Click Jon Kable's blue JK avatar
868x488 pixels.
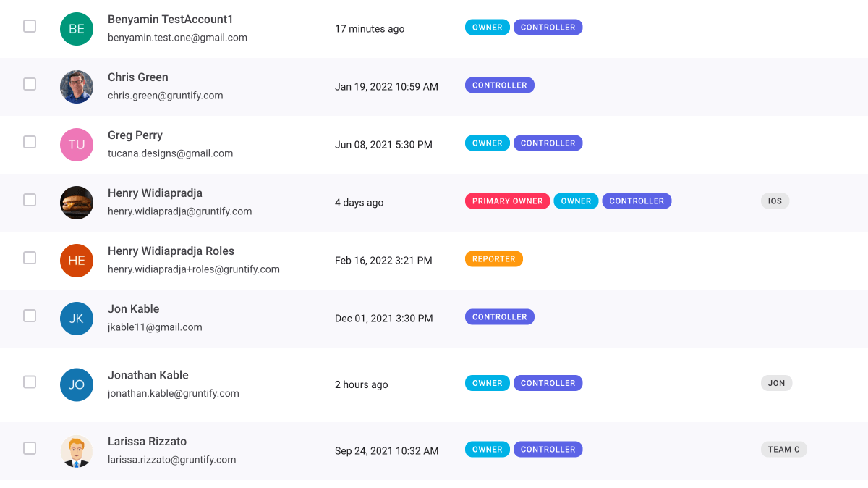(76, 318)
